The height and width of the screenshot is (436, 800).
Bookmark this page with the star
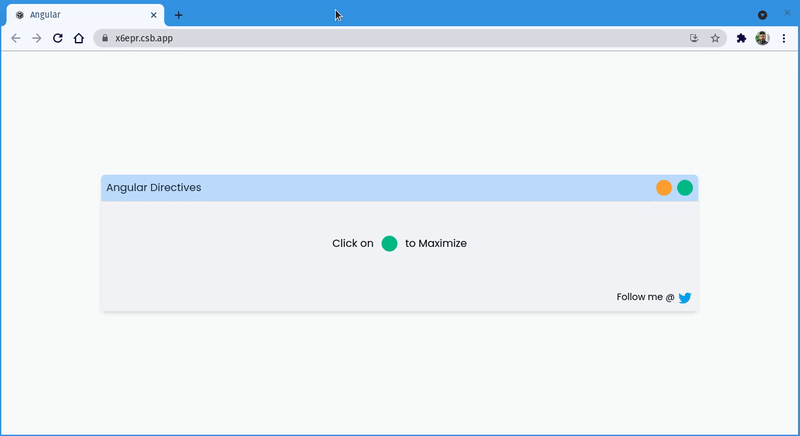pos(715,38)
